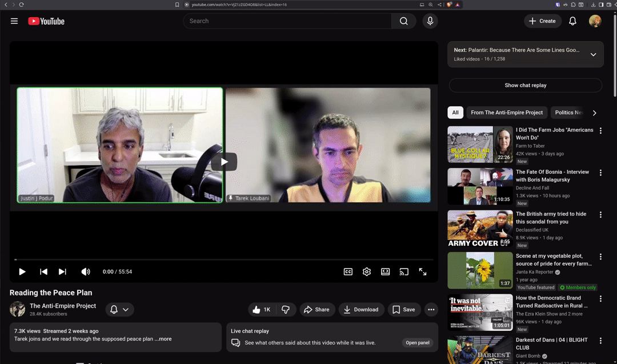Open subscription notification bell dropdown
The width and height of the screenshot is (617, 364).
click(x=119, y=310)
